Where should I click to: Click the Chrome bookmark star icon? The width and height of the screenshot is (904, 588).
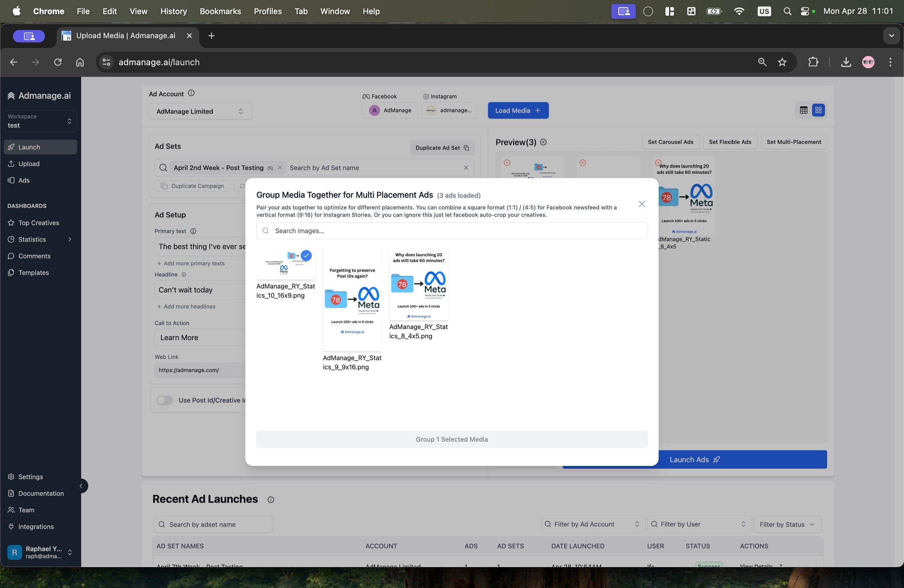point(782,62)
